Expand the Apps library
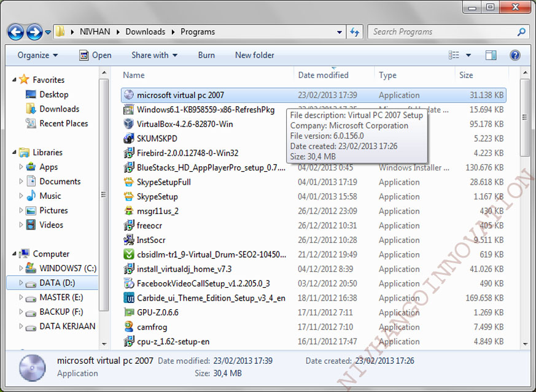 click(21, 167)
